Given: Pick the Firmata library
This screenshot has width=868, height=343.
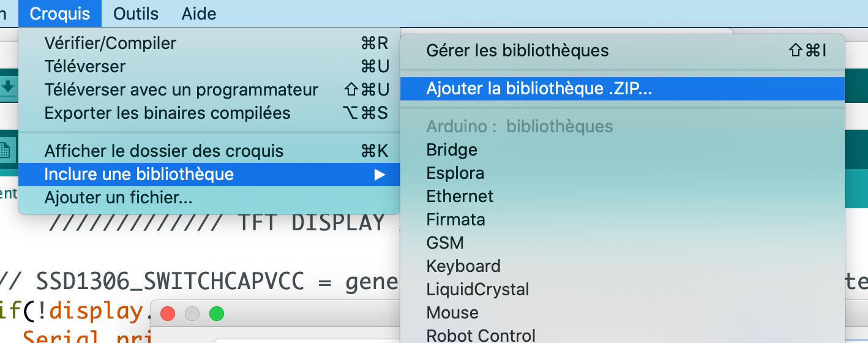Looking at the screenshot, I should 455,220.
